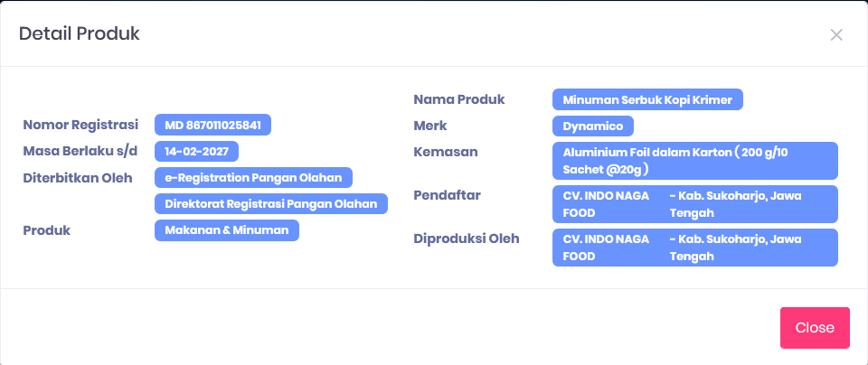Click the Nama Produk label

pos(459,99)
